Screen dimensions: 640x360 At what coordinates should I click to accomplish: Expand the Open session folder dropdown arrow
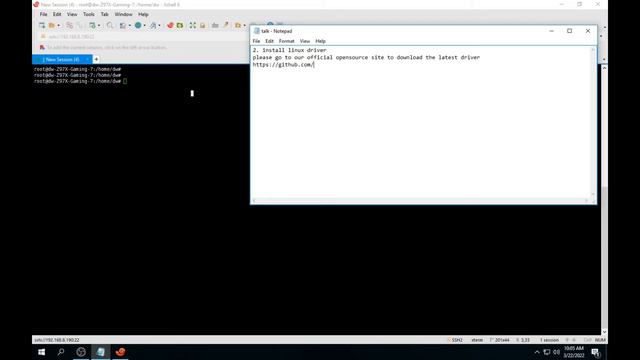[58, 25]
